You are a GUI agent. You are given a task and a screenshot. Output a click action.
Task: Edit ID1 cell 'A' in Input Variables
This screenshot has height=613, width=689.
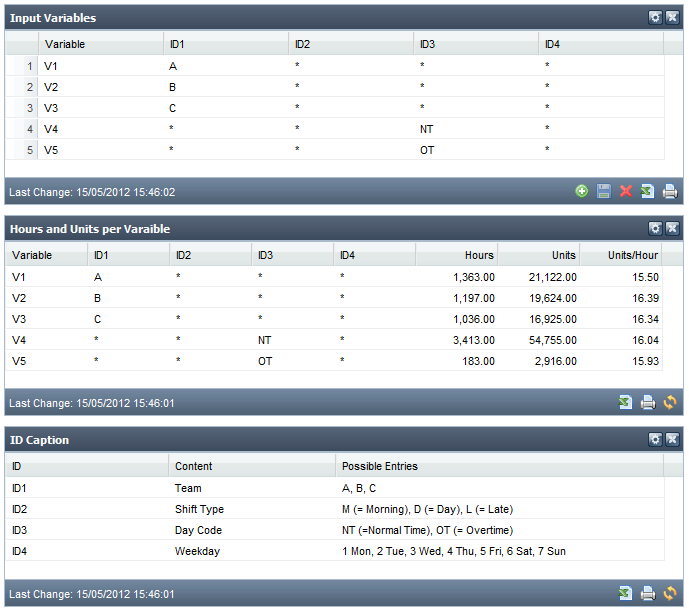pos(226,66)
